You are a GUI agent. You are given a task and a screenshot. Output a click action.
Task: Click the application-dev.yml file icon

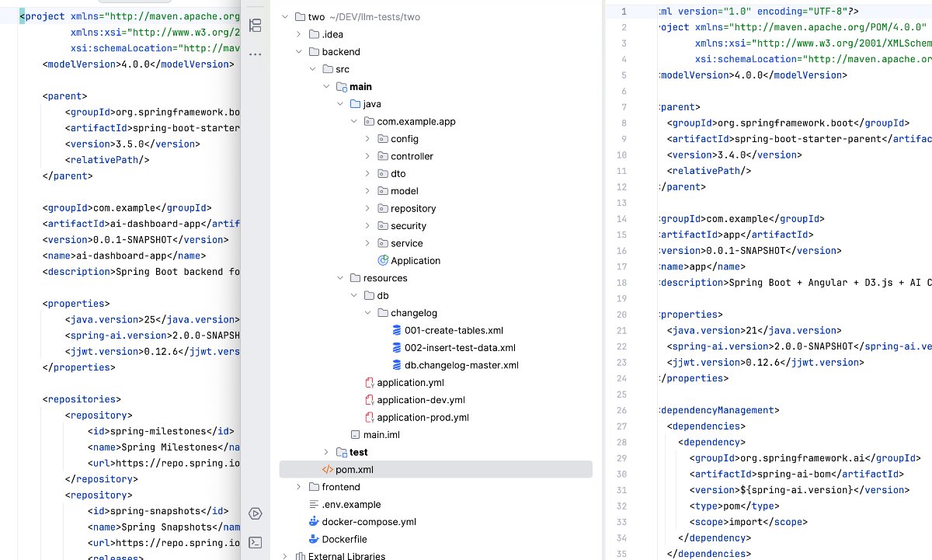coord(370,400)
